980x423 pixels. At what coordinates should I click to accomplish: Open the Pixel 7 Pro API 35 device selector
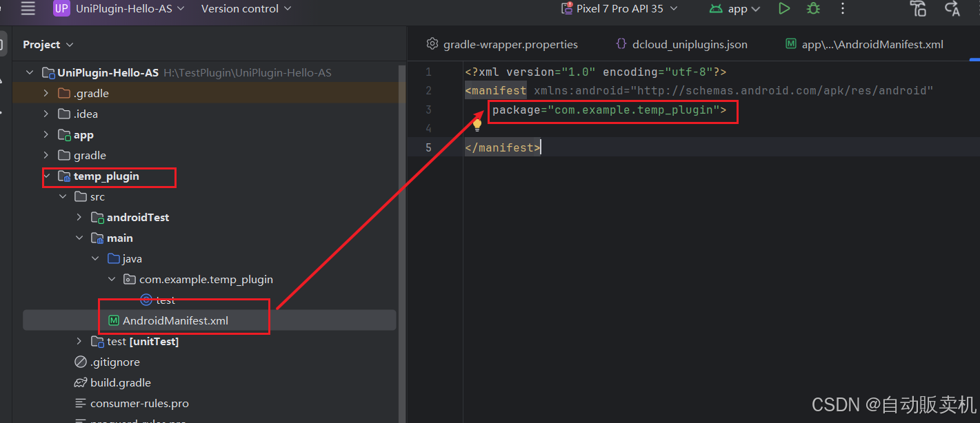(620, 8)
